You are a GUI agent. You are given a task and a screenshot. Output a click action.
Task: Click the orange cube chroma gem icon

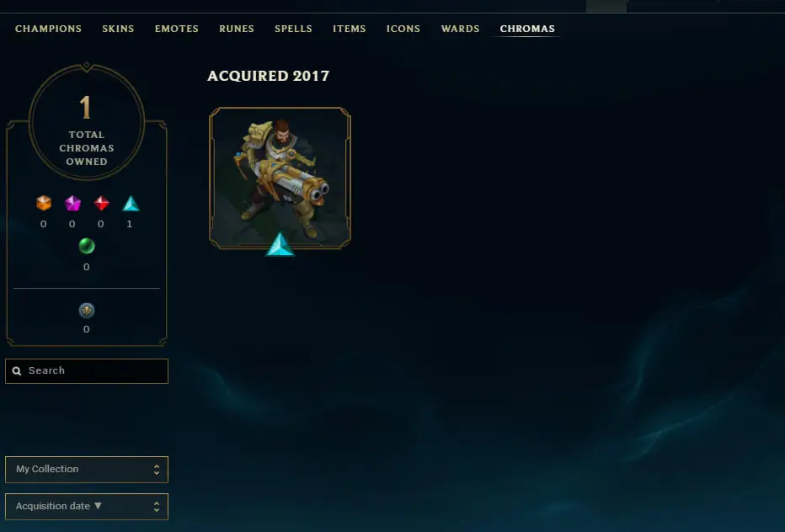click(44, 203)
